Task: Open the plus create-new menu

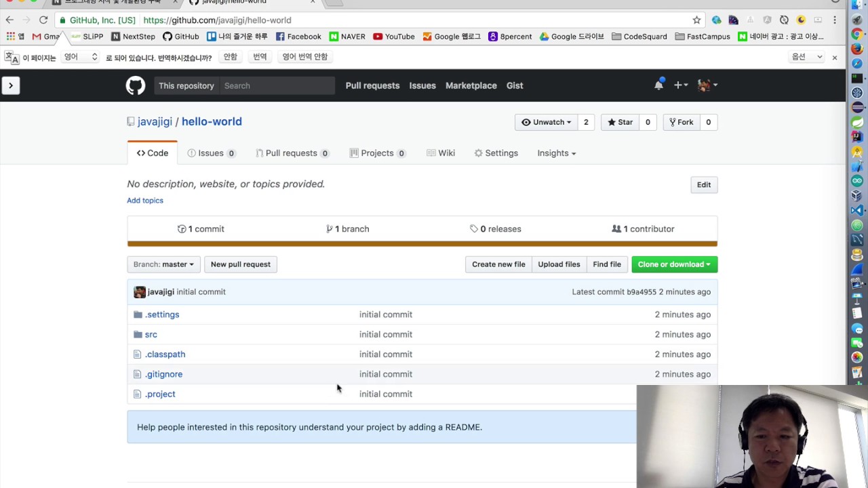Action: point(681,85)
